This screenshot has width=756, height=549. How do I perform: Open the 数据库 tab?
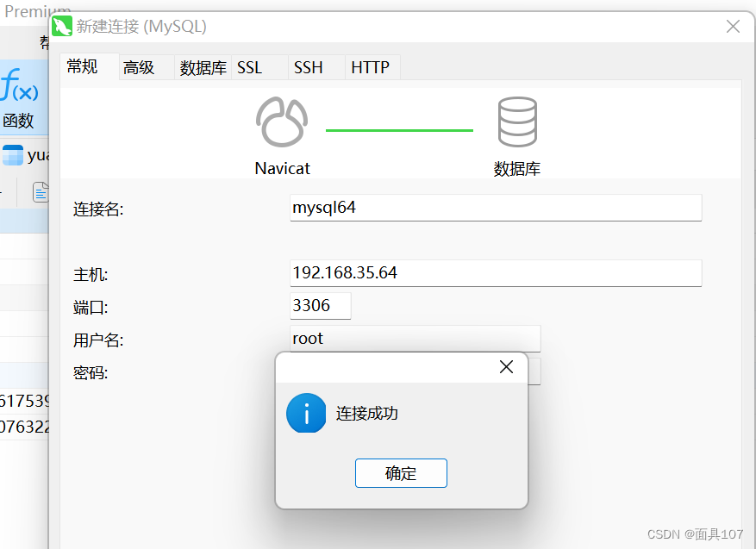pos(203,67)
